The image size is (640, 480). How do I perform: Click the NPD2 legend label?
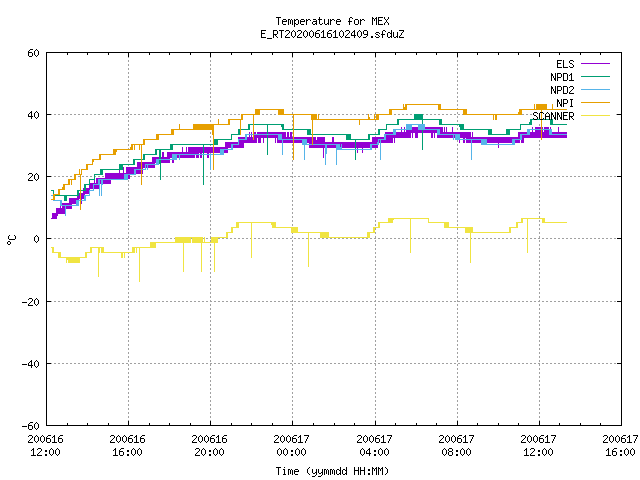pyautogui.click(x=562, y=90)
